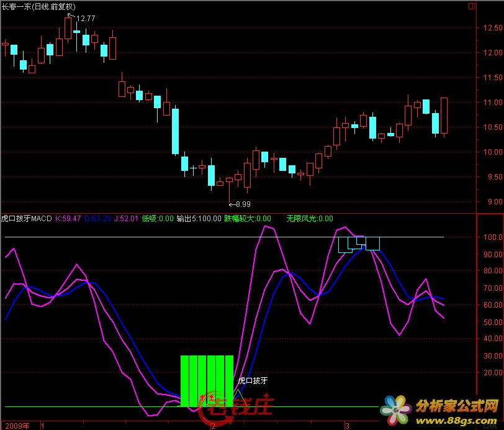Click the 2009年 year marker on time axis
Screen dimensions: 504x430
click(x=17, y=426)
